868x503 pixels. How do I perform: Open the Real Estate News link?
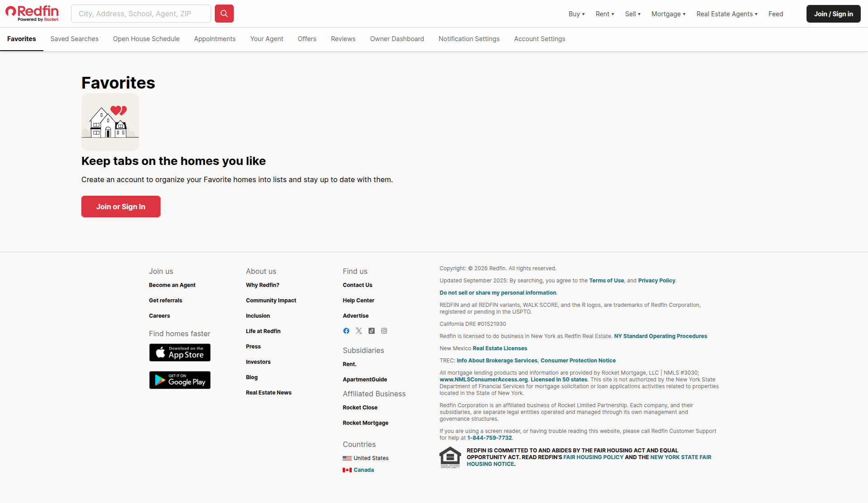269,393
